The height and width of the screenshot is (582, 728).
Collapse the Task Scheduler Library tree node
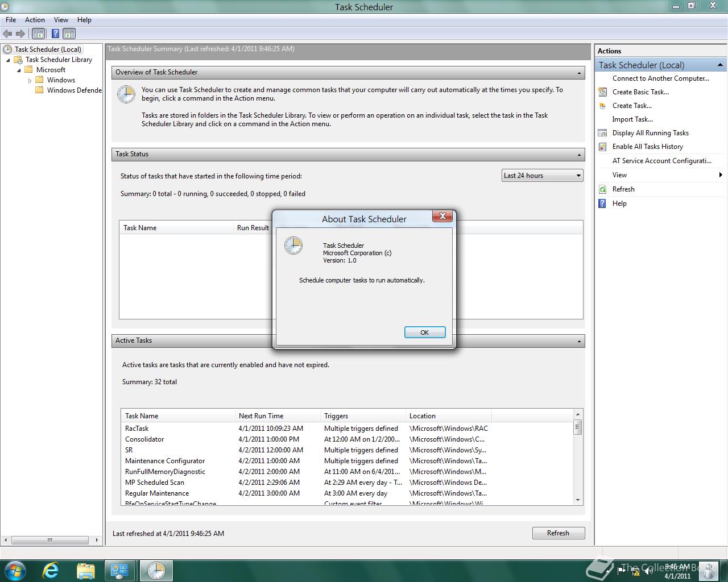click(x=9, y=60)
